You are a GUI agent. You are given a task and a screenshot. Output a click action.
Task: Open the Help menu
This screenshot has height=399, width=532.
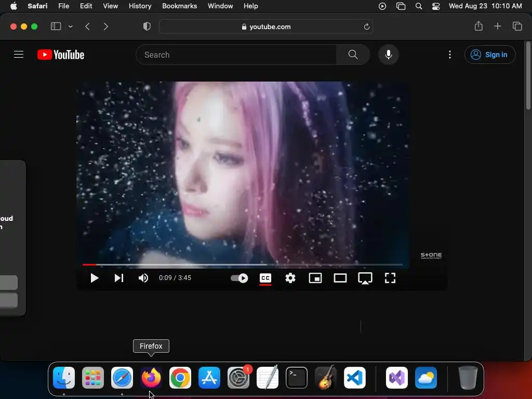(x=251, y=6)
